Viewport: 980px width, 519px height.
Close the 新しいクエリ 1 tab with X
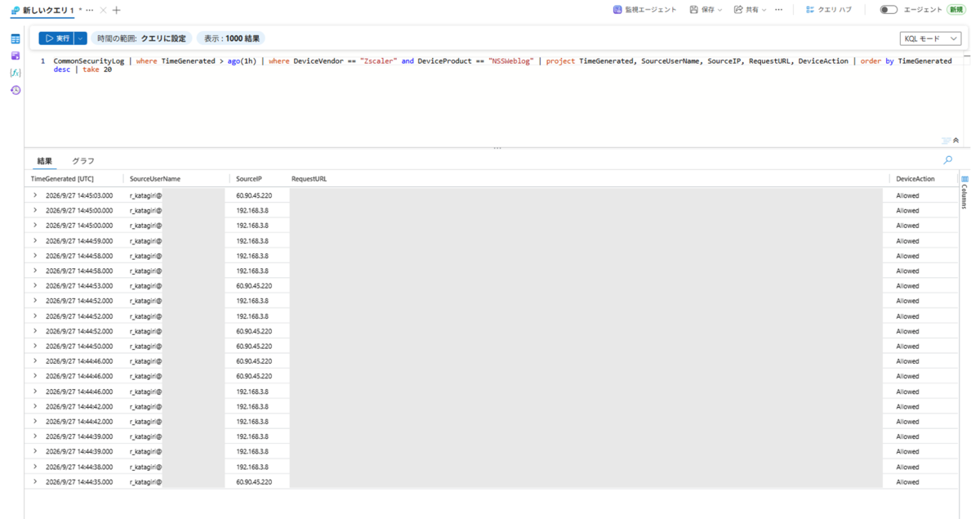pos(102,10)
